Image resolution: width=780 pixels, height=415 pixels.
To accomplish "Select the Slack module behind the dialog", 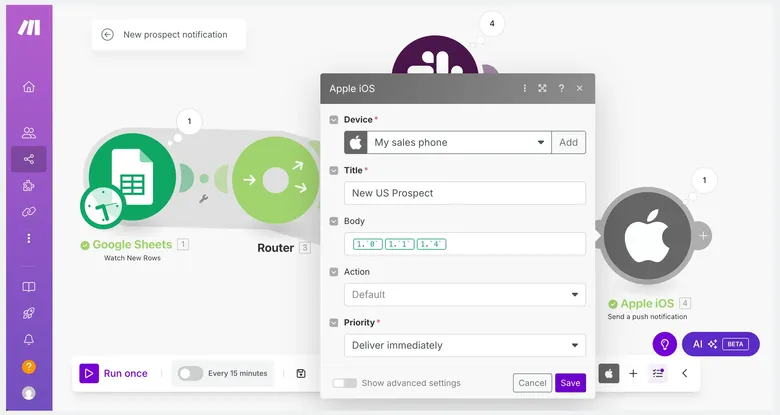I will pos(435,55).
